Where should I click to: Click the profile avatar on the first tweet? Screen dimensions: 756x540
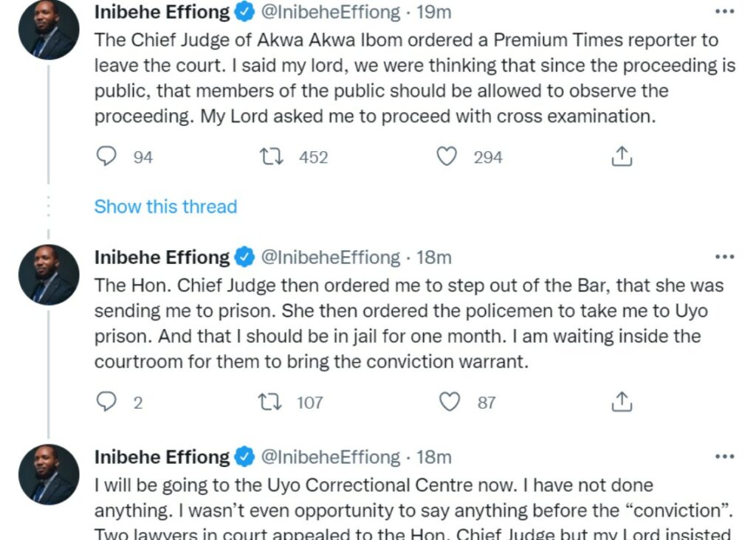pos(49,30)
